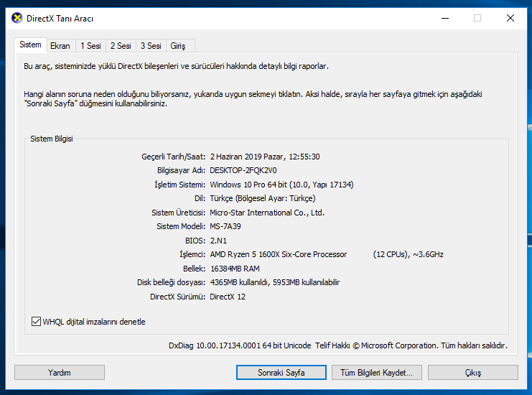Screen dimensions: 532x395
Task: Click the DirectX 12 version value
Action: click(x=228, y=297)
